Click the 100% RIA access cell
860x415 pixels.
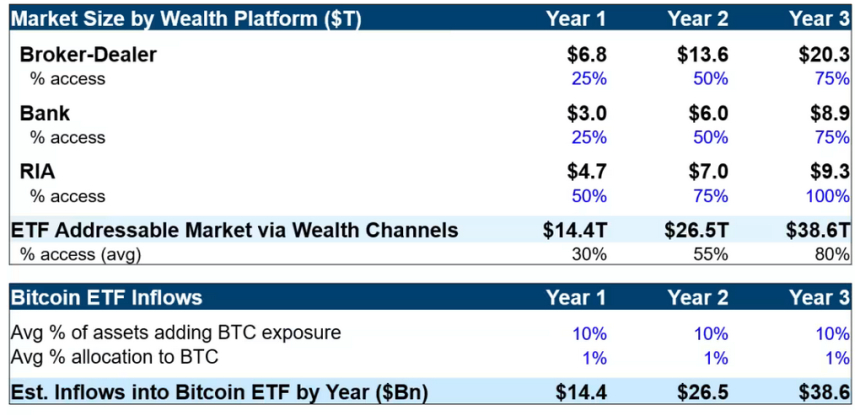point(829,196)
